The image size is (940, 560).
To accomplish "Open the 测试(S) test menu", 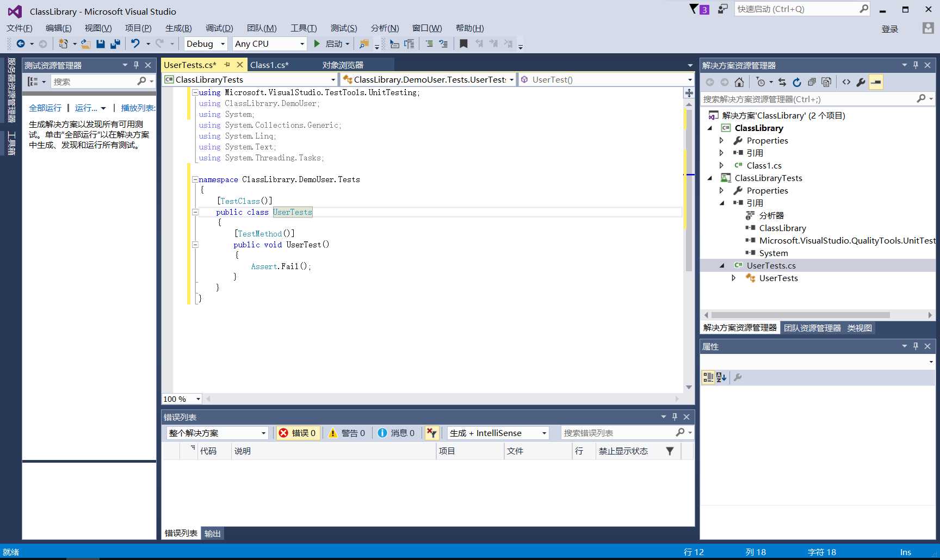I will (344, 28).
